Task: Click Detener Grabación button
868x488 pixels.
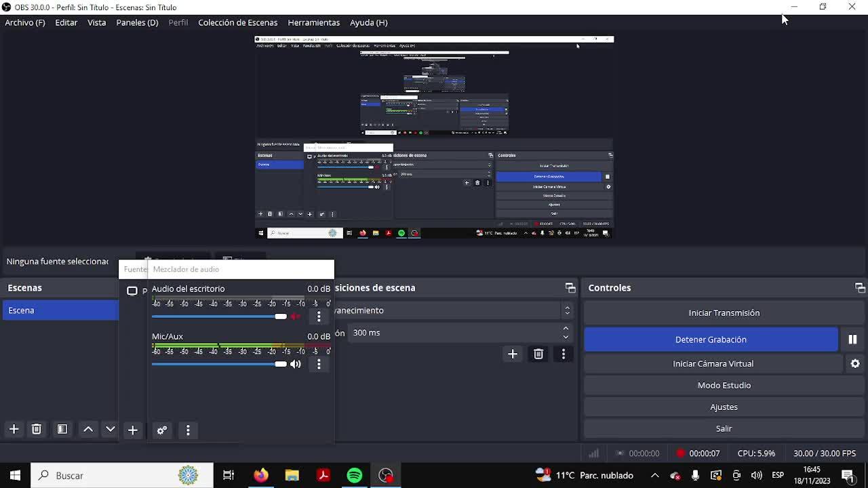Action: (x=711, y=340)
